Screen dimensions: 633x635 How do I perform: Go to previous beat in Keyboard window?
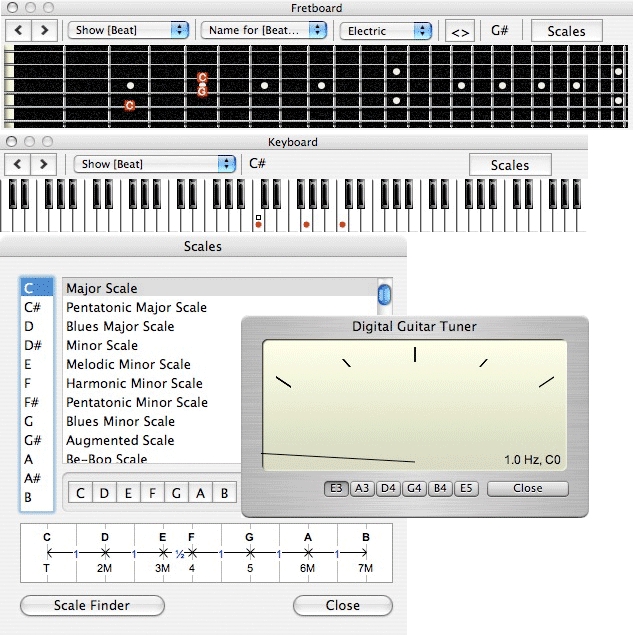coord(17,164)
